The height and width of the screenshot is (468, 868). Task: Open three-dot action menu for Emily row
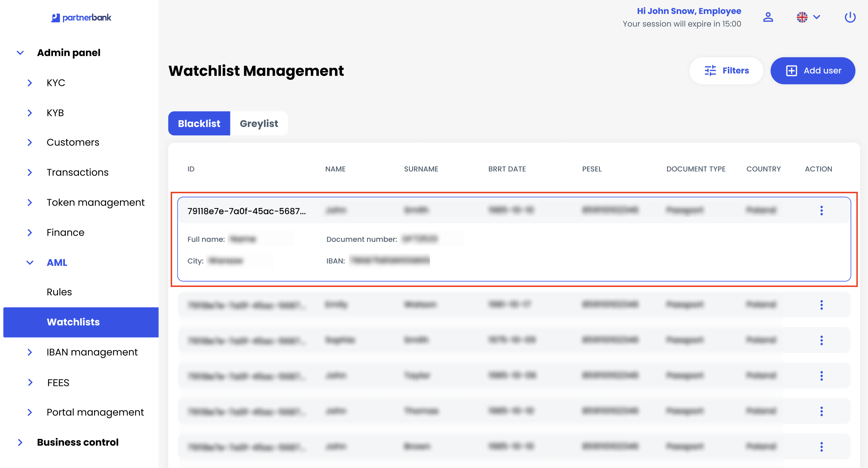point(821,305)
